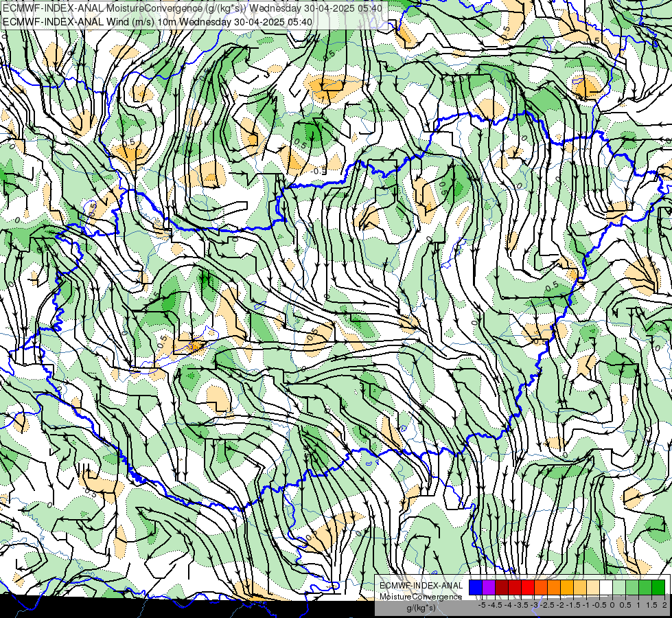Click the legend unit g/(kg*s)
672x618 pixels.
click(x=421, y=608)
